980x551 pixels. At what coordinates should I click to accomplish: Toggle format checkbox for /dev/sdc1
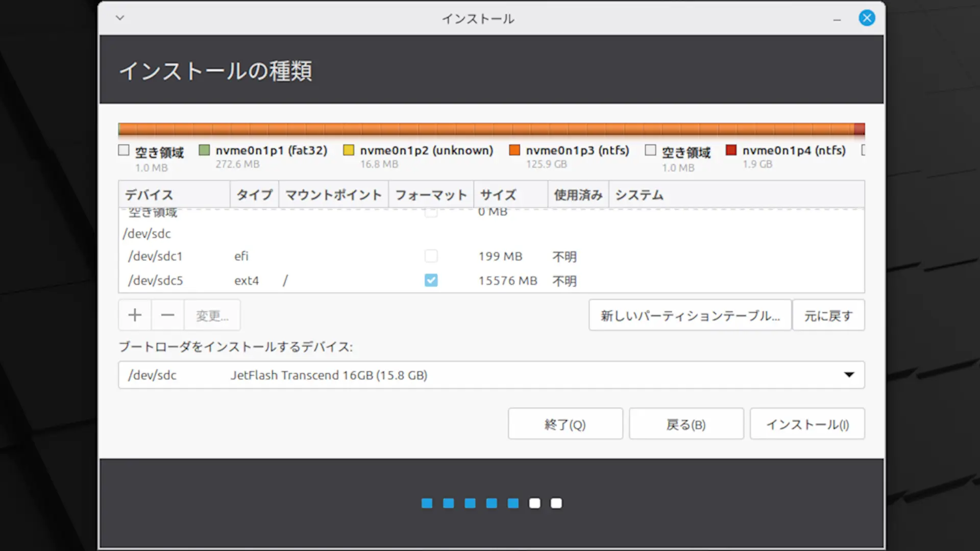[431, 256]
